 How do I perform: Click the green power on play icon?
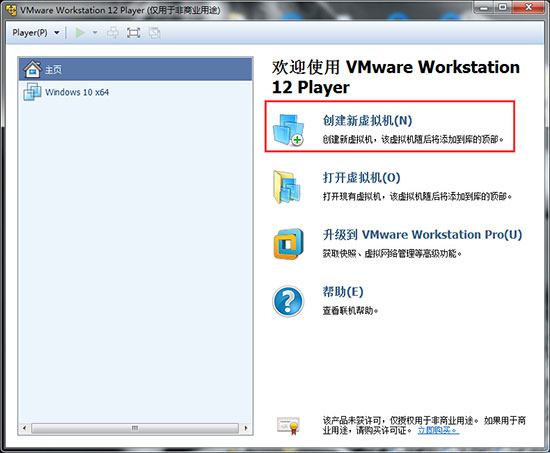click(80, 33)
